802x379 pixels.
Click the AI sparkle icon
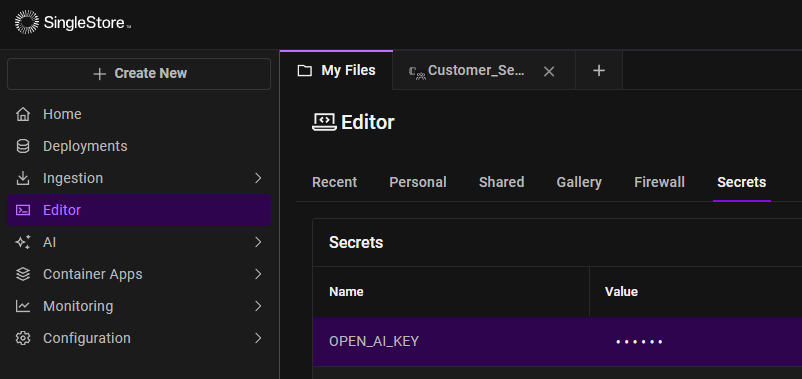23,242
